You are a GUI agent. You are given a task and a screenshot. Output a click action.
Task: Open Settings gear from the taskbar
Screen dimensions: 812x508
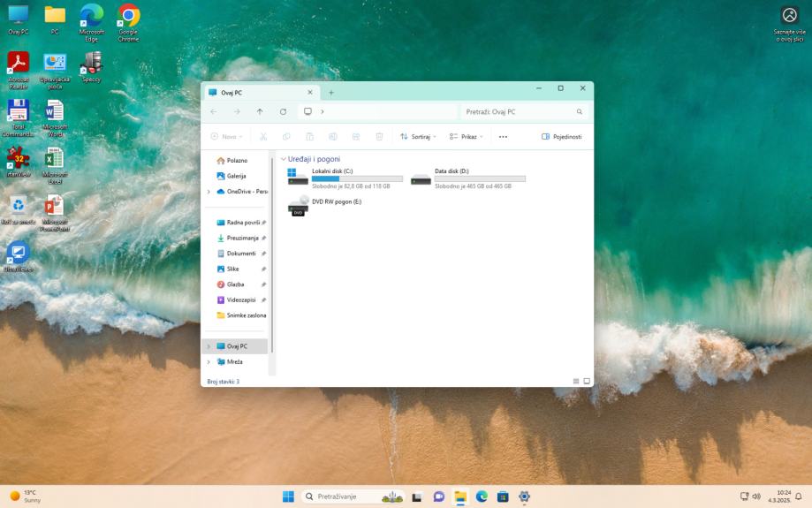pos(524,497)
